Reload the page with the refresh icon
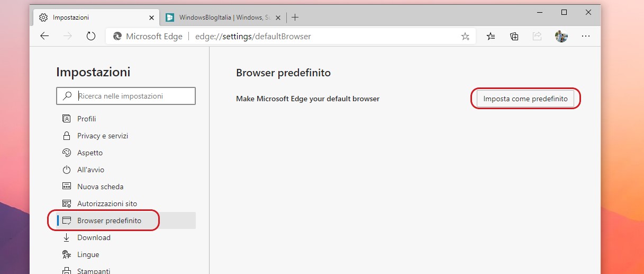 [x=90, y=36]
